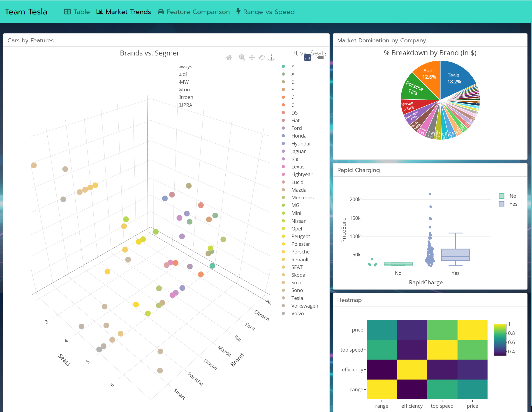Viewport: 532px width, 412px height.
Task: Select the Turntable rotation tool
Action: pyautogui.click(x=271, y=58)
